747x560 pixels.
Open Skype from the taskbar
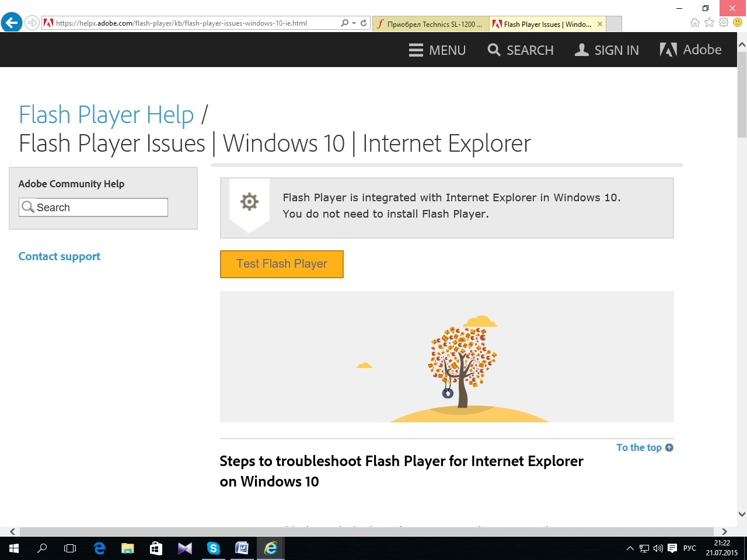point(213,548)
